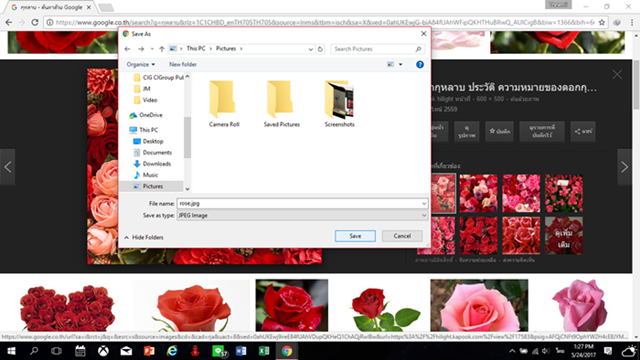Close the Save As dialog

424,33
